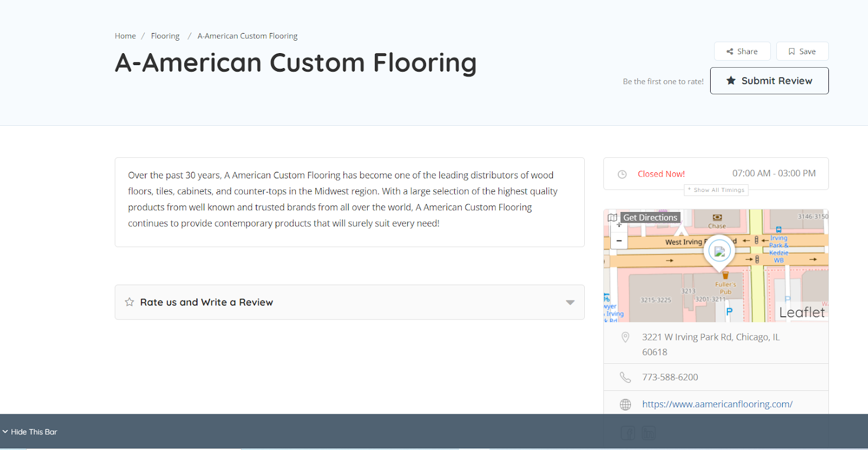Click the Be the first one to rate text
Image resolution: width=868 pixels, height=450 pixels.
(663, 81)
